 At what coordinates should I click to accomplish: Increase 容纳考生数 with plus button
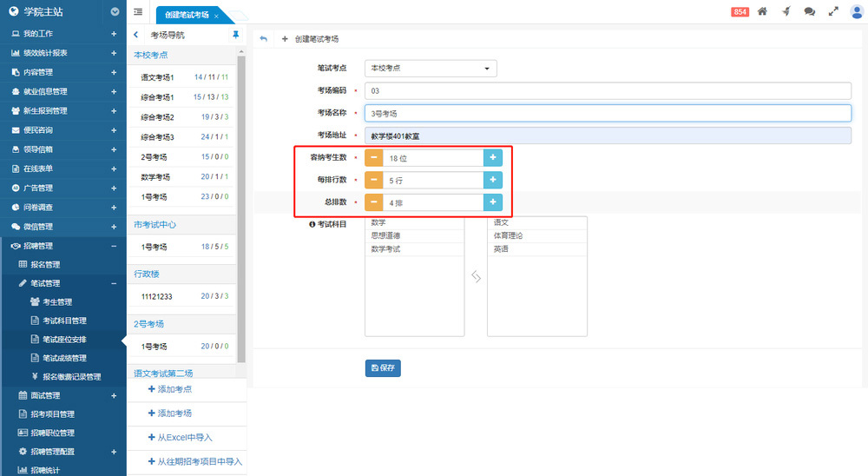click(493, 158)
